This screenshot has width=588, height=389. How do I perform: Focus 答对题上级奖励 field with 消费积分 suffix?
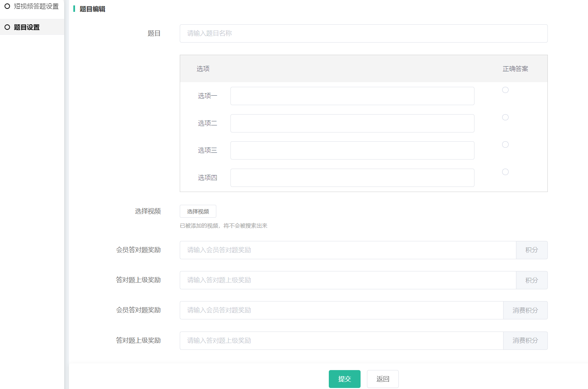pyautogui.click(x=341, y=341)
